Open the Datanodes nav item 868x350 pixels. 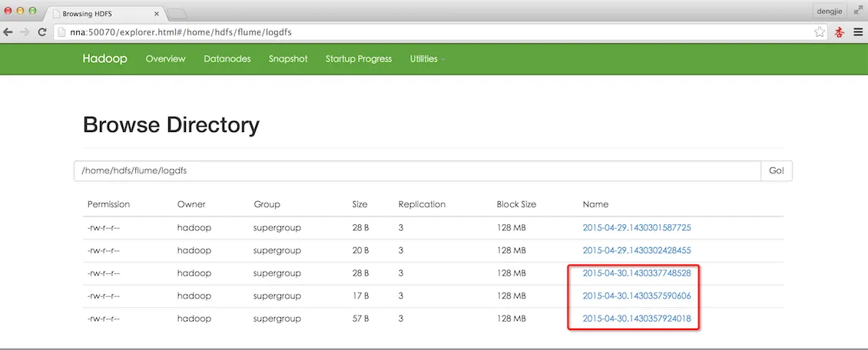227,58
